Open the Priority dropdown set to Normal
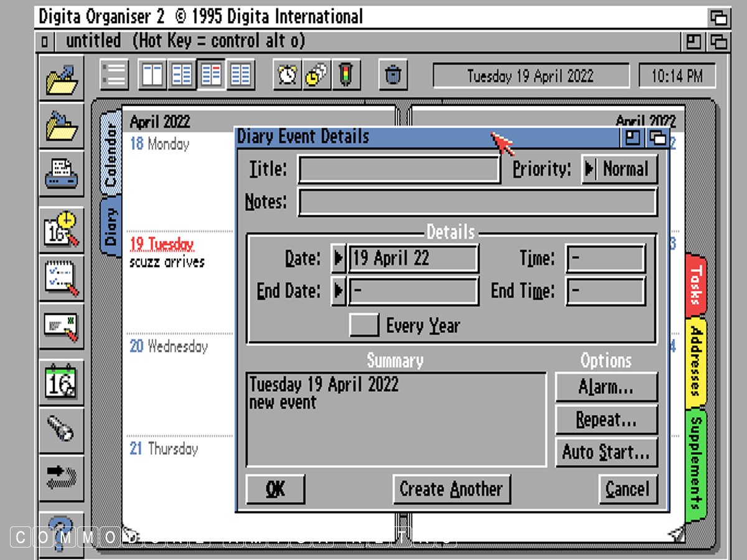Image resolution: width=747 pixels, height=560 pixels. click(x=619, y=169)
